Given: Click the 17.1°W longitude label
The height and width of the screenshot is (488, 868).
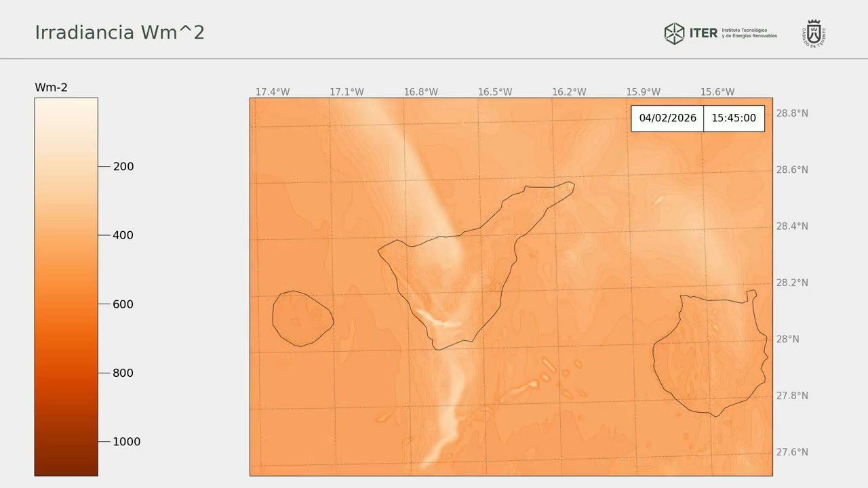Looking at the screenshot, I should tap(347, 92).
